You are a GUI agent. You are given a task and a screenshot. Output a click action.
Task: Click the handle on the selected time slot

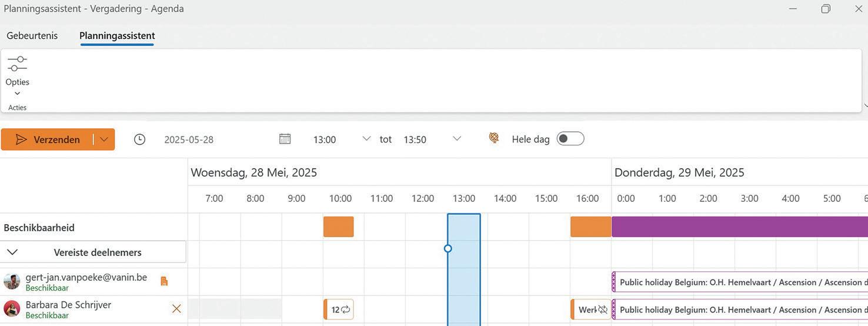pos(448,248)
